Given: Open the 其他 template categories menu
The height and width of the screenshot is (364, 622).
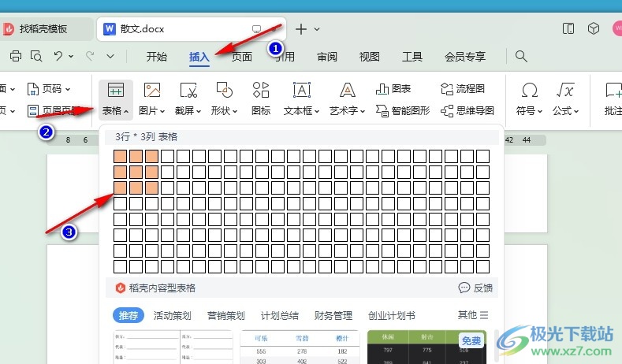Looking at the screenshot, I should click(473, 315).
